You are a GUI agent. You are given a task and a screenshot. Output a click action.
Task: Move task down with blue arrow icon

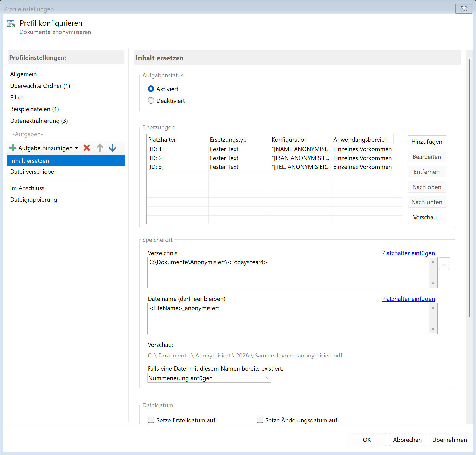[112, 148]
